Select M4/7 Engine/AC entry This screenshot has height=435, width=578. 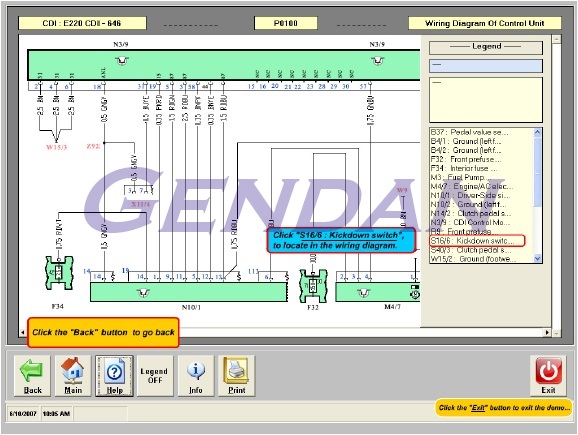point(471,186)
